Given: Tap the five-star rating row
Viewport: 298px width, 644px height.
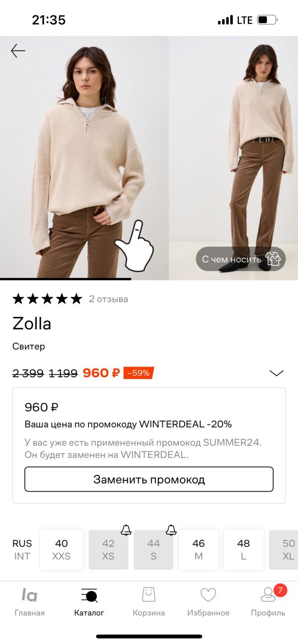Looking at the screenshot, I should [47, 298].
